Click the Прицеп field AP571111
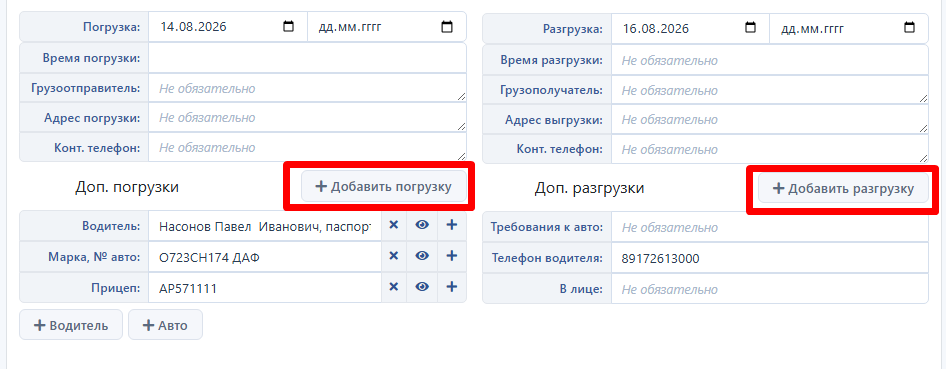This screenshot has width=946, height=369. click(x=265, y=288)
